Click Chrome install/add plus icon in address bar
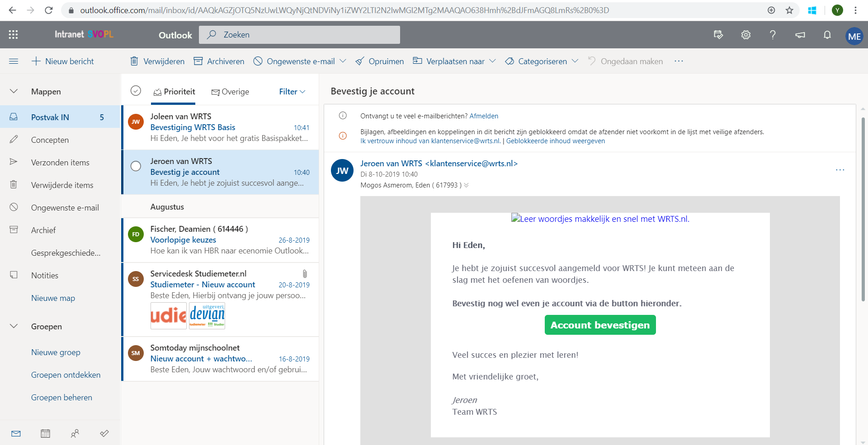Screen dimensions: 868x445 tap(771, 10)
